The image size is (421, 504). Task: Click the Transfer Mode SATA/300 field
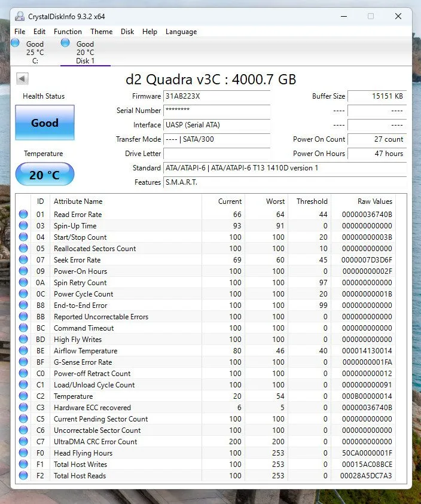coord(216,139)
